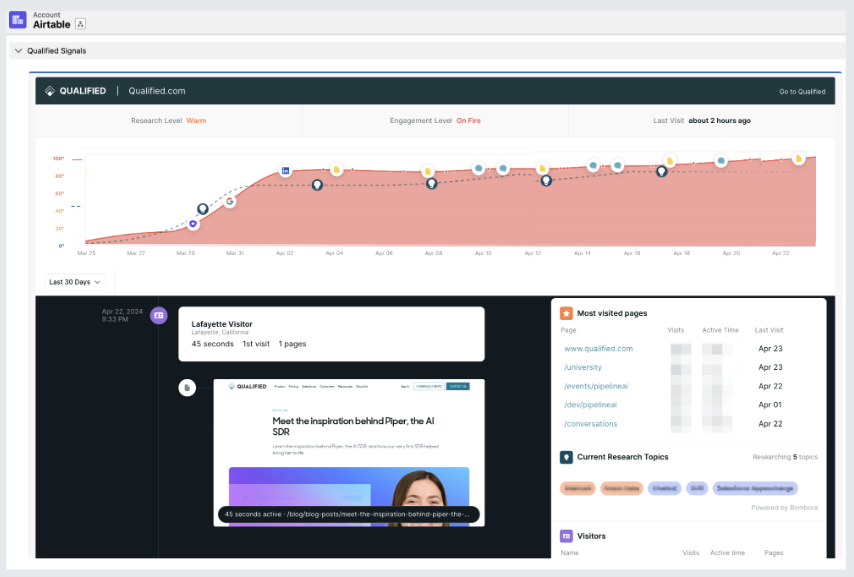
Task: Select the LinkedIn marker on the chart
Action: point(285,171)
